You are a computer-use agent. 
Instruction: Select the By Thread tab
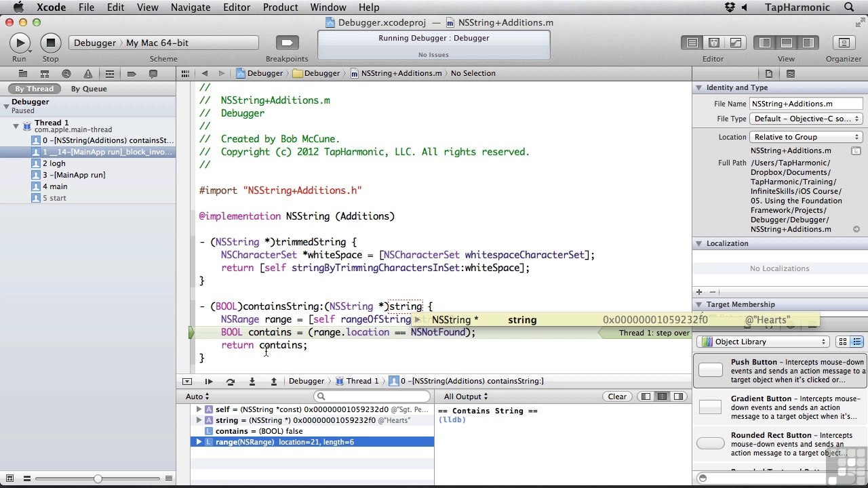(34, 89)
